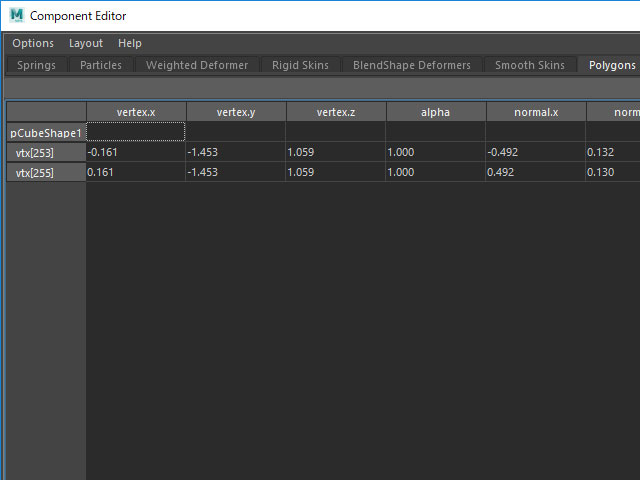Select vtx[255] vertex.x value 0.161

[x=136, y=172]
